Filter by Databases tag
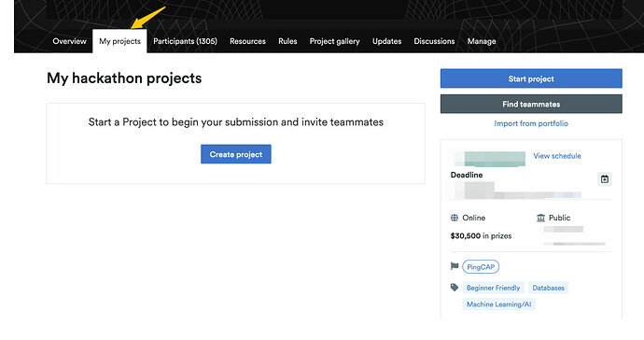The width and height of the screenshot is (644, 340). point(548,288)
